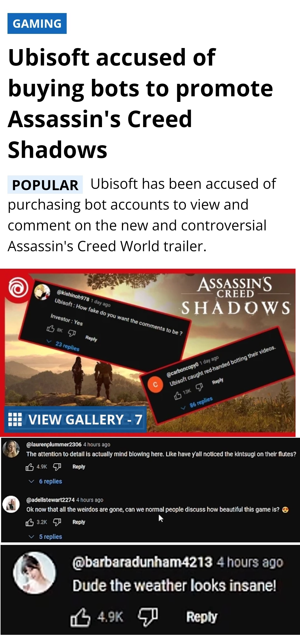This screenshot has width=300, height=644.
Task: Open laurenplummer2306 profile avatar
Action: (x=11, y=449)
